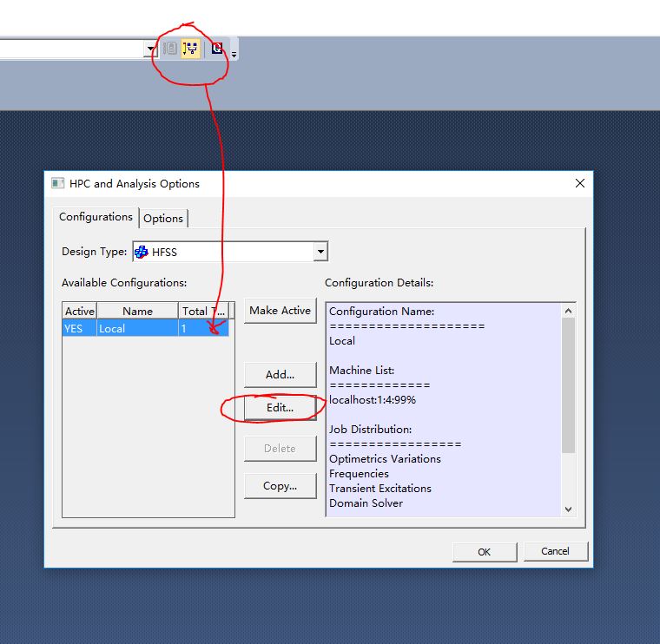Select total tasks cell showing 1
This screenshot has height=644, width=660.
pyautogui.click(x=204, y=329)
